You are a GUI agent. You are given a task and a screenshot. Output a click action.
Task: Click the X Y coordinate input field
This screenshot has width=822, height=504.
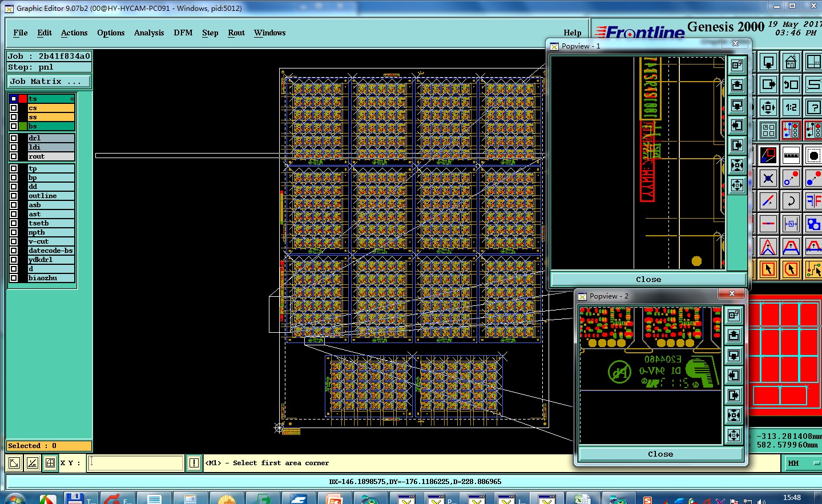(x=136, y=463)
